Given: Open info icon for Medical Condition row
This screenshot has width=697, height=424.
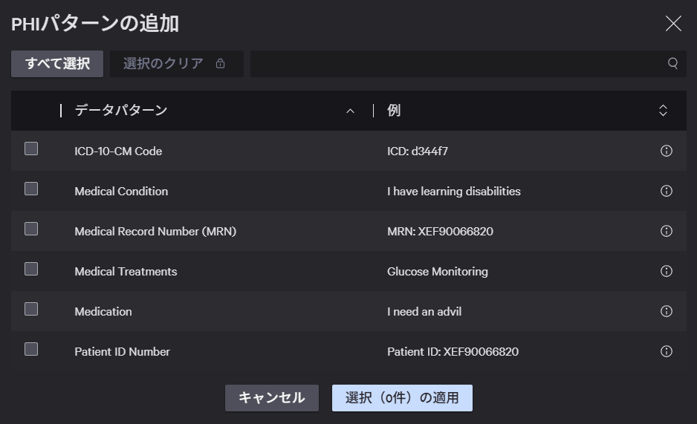Looking at the screenshot, I should [x=666, y=191].
